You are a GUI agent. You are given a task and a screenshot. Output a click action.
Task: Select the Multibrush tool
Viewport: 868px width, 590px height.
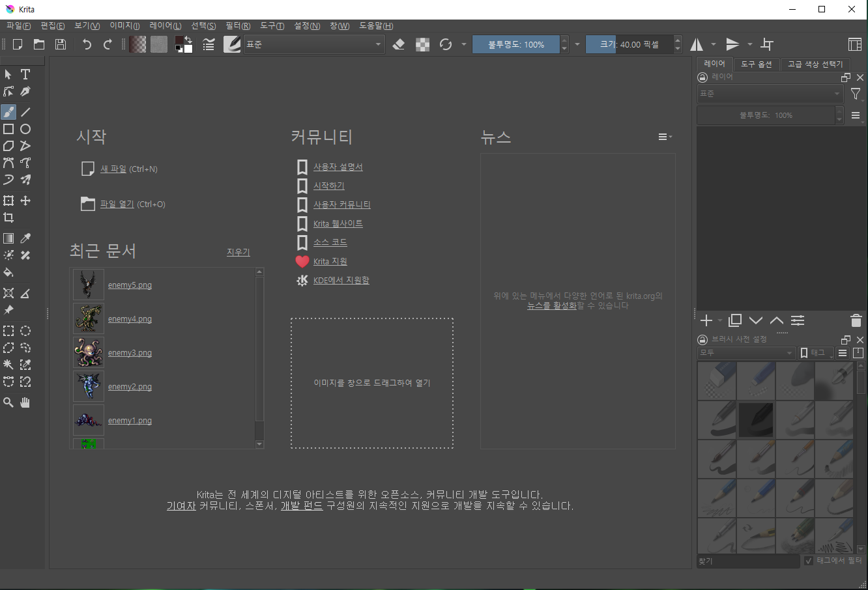pos(25,180)
